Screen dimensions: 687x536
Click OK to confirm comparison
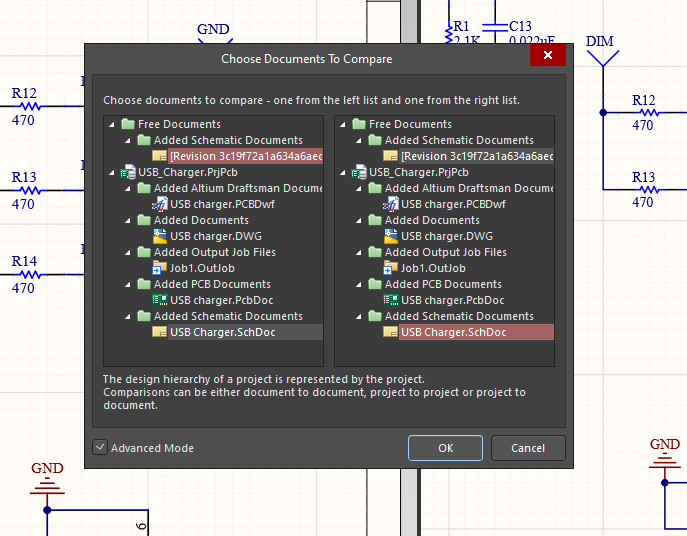click(445, 448)
